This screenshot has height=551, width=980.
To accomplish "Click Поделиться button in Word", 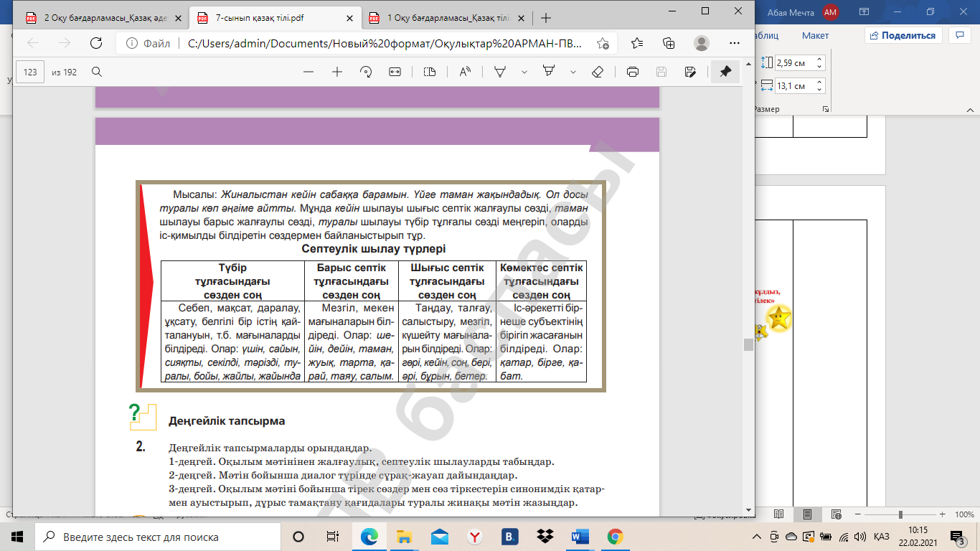I will pyautogui.click(x=903, y=35).
